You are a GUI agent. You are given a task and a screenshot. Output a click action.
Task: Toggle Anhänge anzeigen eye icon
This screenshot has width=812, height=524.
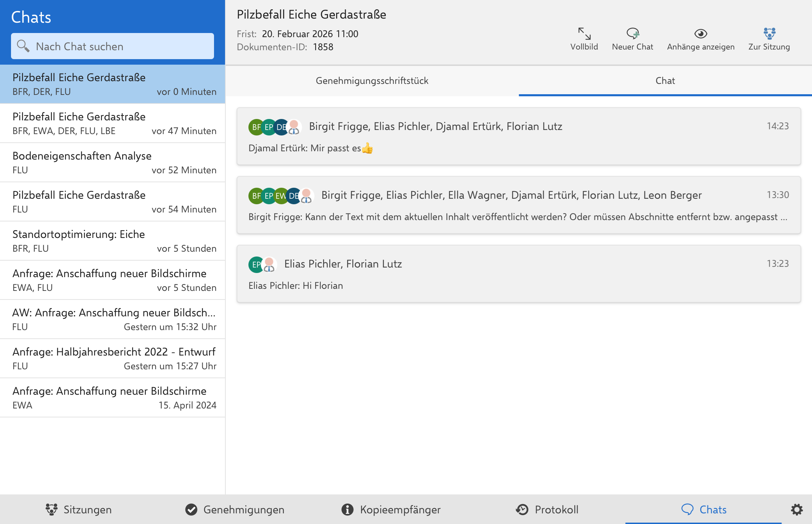point(700,34)
